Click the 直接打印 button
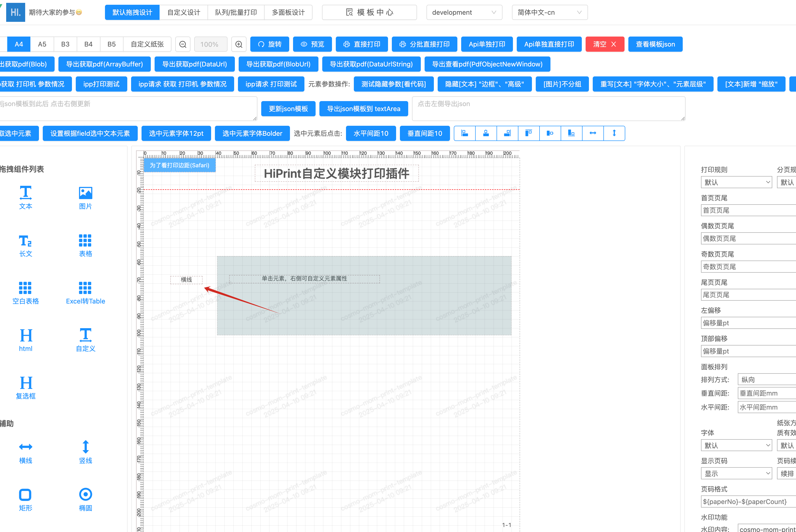Viewport: 796px width, 532px height. click(x=361, y=44)
